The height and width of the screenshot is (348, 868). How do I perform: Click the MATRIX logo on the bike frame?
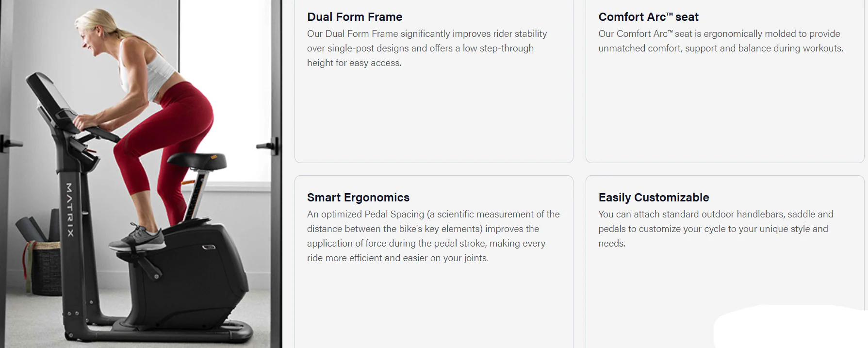click(x=70, y=210)
